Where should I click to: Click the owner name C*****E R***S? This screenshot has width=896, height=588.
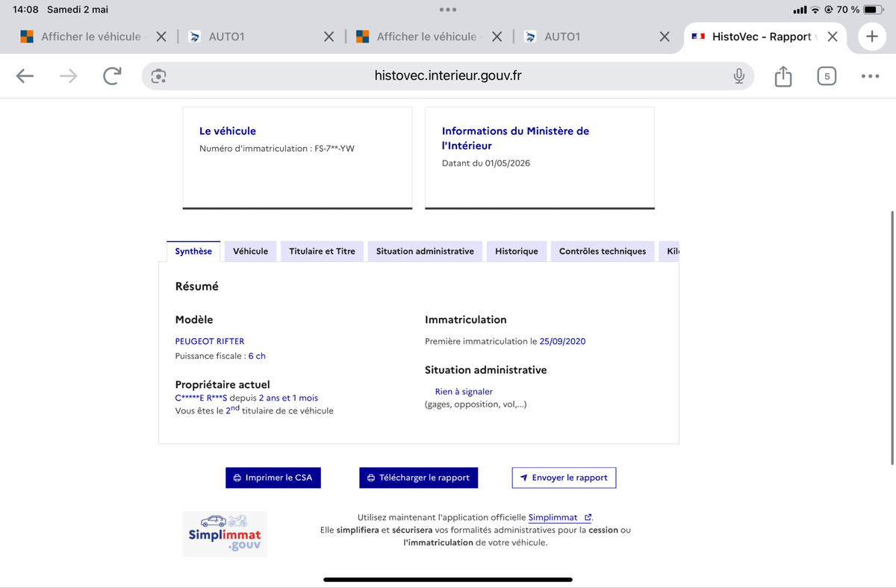click(201, 398)
